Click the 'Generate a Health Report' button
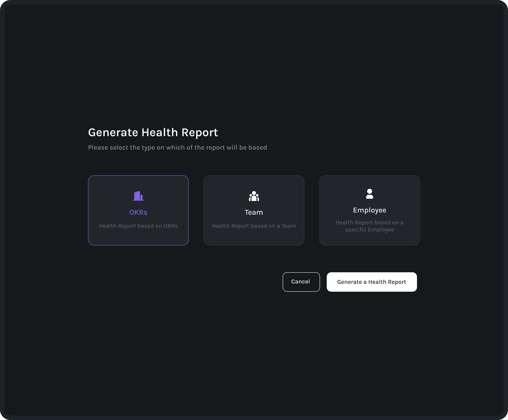 [x=372, y=282]
